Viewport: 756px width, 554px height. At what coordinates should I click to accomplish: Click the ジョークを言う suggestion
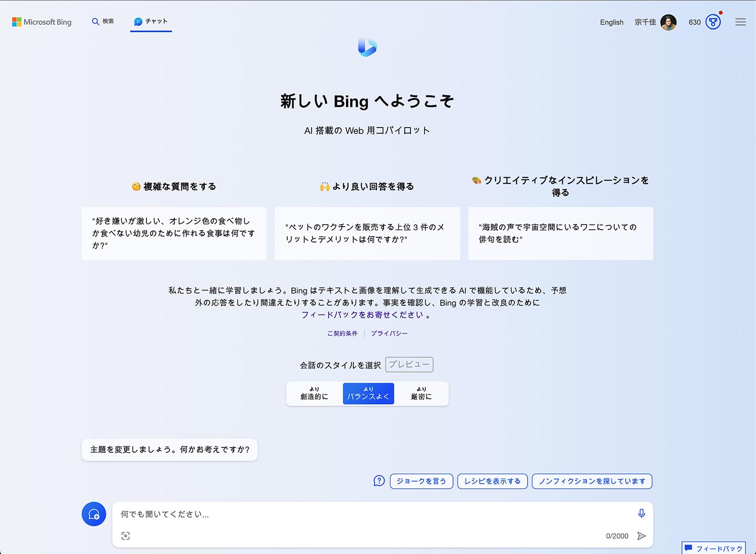tap(421, 481)
